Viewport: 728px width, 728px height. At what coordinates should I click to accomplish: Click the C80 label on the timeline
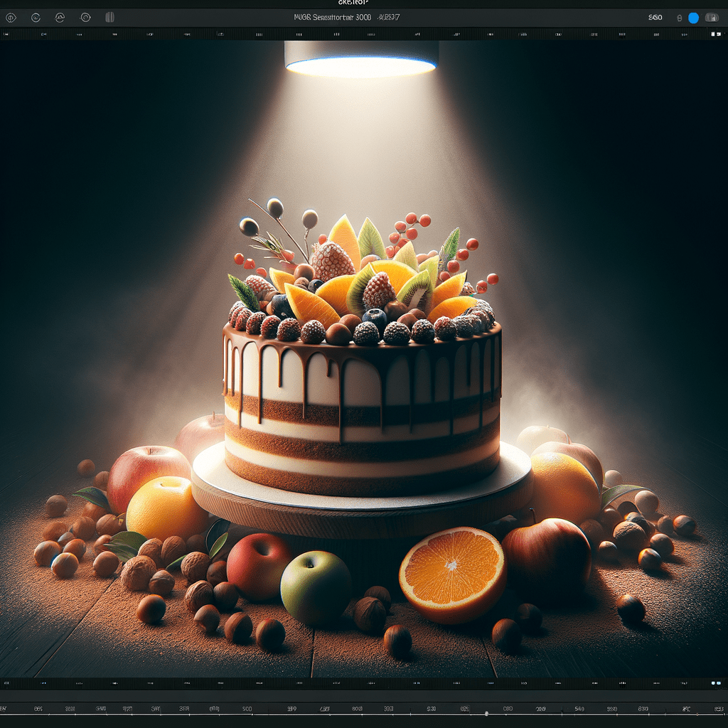[508, 709]
